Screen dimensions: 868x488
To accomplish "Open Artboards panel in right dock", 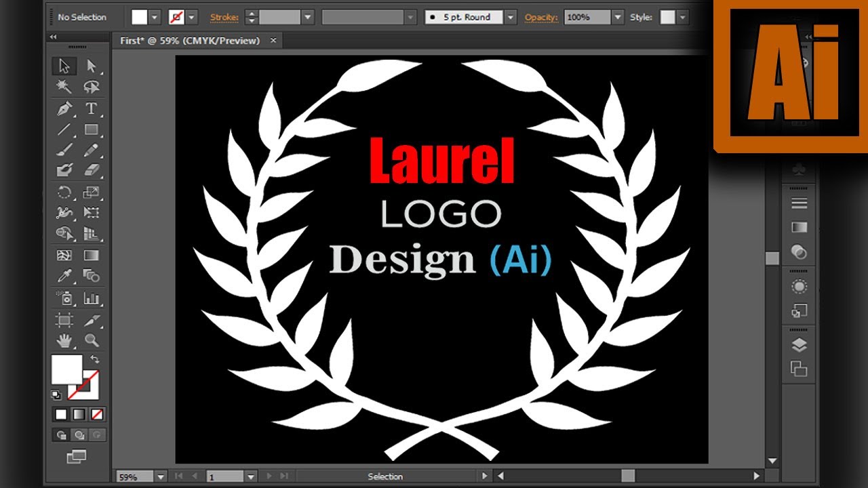I will pos(800,369).
